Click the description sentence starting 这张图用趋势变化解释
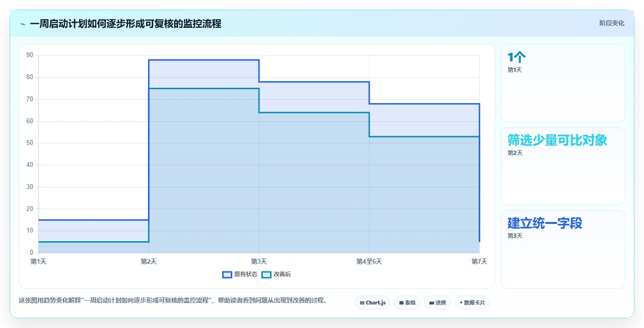 (173, 301)
